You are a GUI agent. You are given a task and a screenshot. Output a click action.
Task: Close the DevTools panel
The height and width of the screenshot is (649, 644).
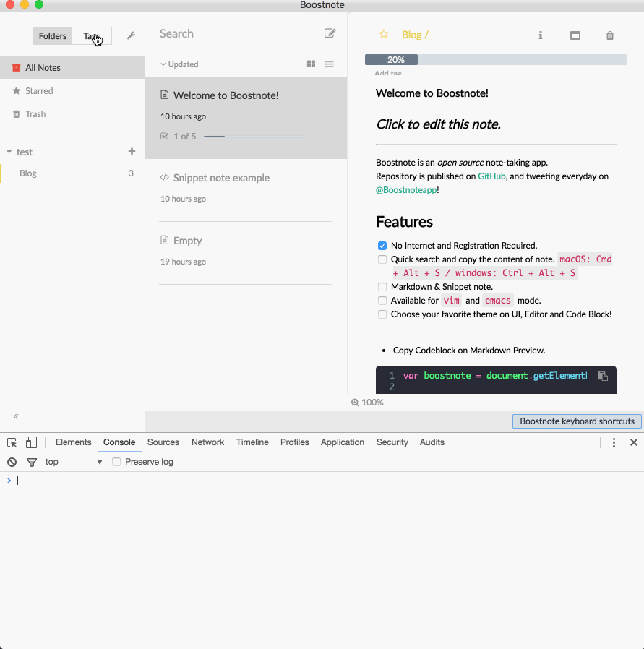[x=633, y=442]
